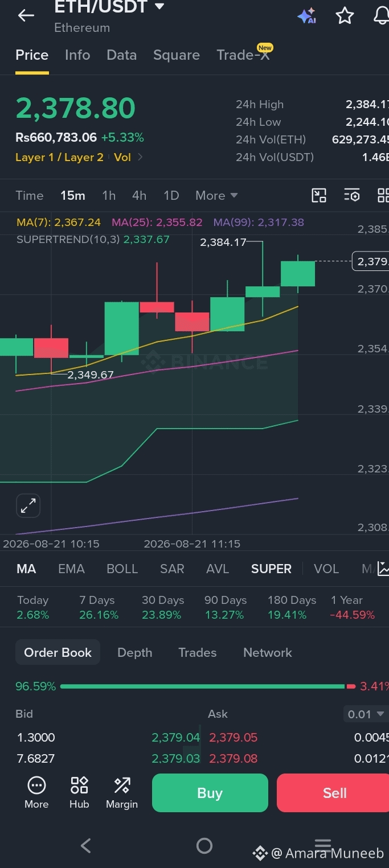
Task: Select the Today 2.68% performance
Action: tap(33, 607)
